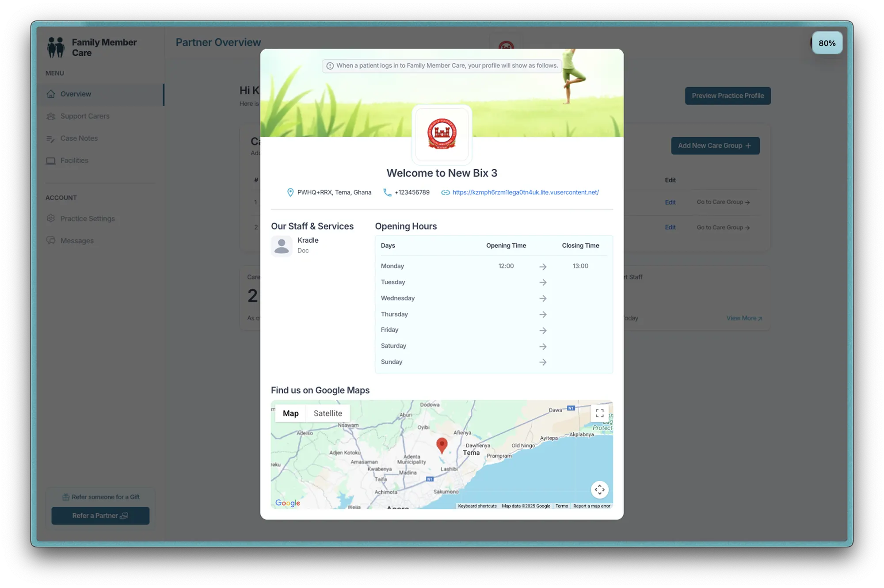Click the Tuesday row arrow icon

coord(543,283)
